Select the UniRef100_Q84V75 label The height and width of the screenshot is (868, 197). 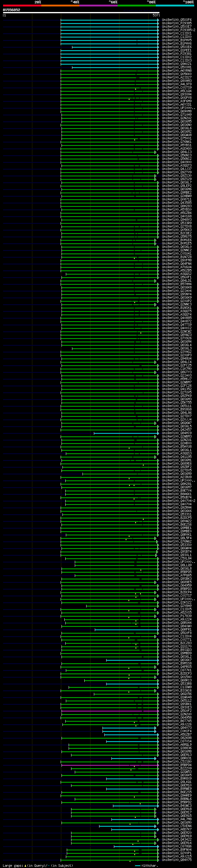click(177, 860)
